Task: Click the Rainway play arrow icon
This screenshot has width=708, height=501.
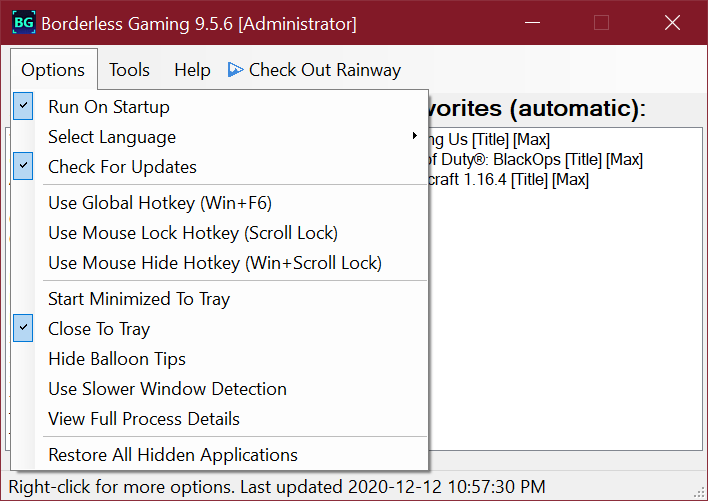Action: (235, 70)
